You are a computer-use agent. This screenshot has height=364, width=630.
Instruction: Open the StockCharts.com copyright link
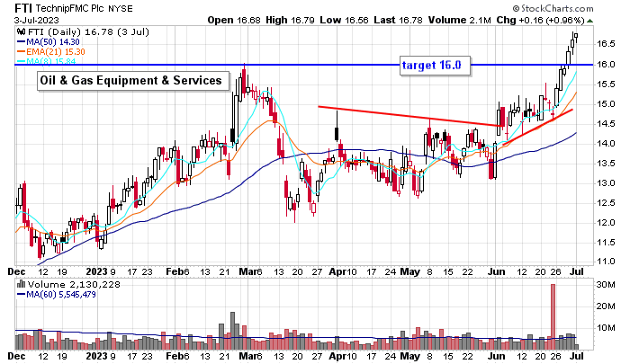click(553, 8)
